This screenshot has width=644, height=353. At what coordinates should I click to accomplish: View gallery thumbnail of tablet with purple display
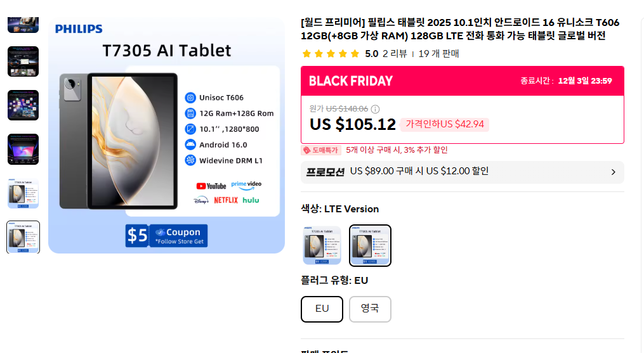point(23,149)
